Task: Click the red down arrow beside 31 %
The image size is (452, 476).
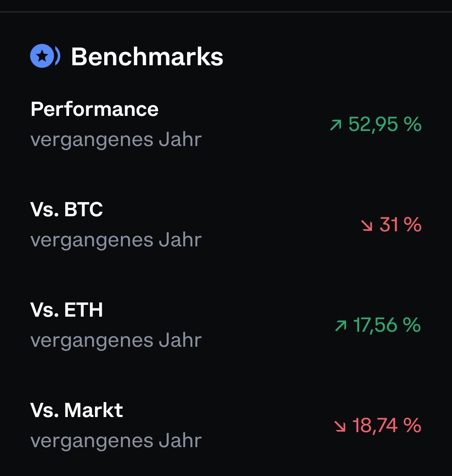Action: click(x=367, y=225)
